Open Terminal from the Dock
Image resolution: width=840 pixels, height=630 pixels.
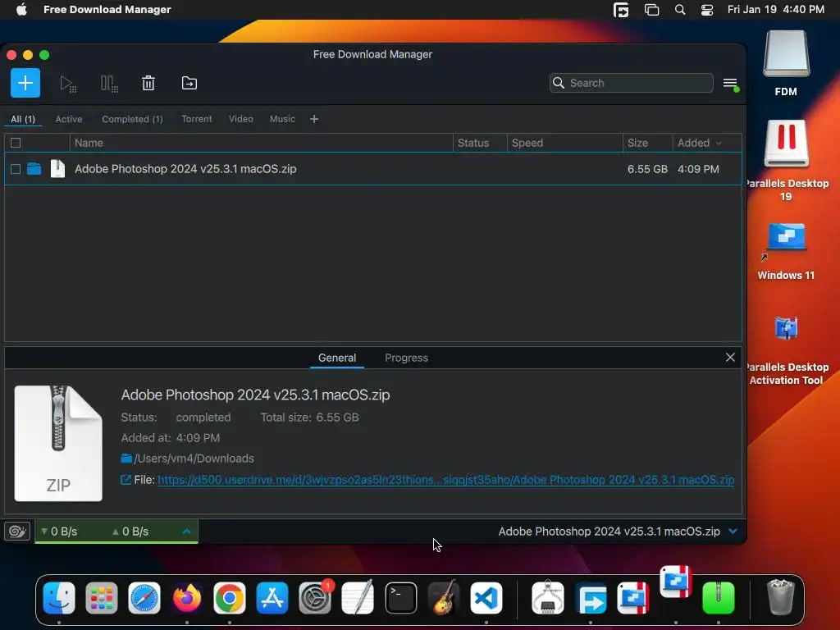click(x=400, y=598)
